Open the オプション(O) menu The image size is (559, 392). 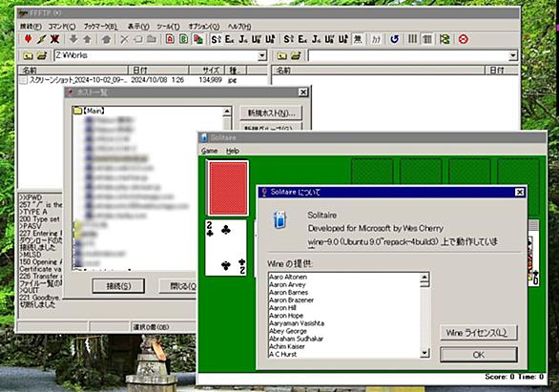pos(204,27)
